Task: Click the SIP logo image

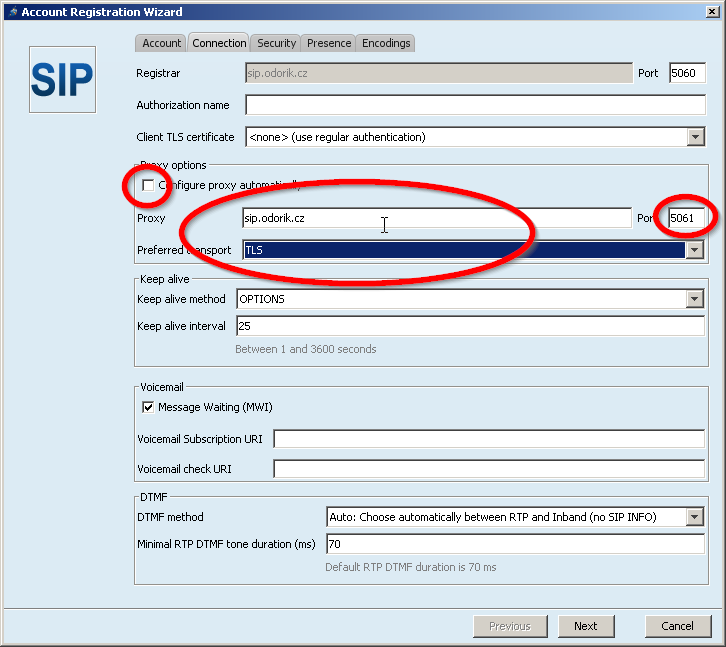Action: tap(62, 77)
